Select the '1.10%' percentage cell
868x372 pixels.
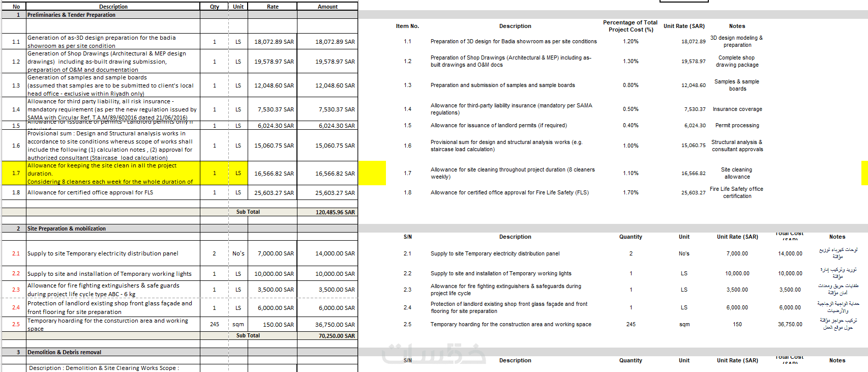coord(631,173)
